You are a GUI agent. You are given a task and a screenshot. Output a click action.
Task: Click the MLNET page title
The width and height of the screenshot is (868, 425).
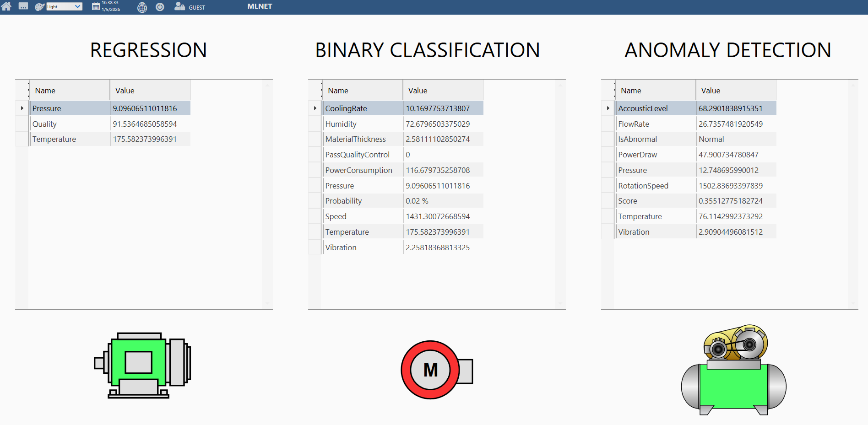pos(260,6)
